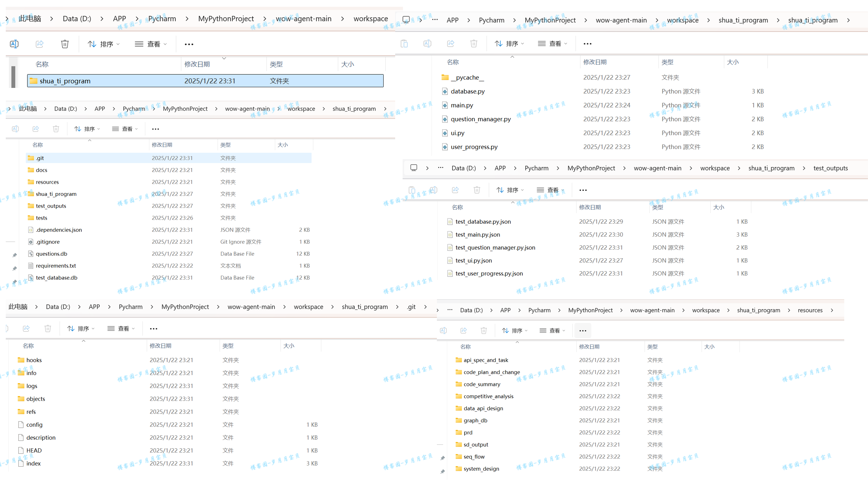Select the hooks folder in .git window

(34, 360)
